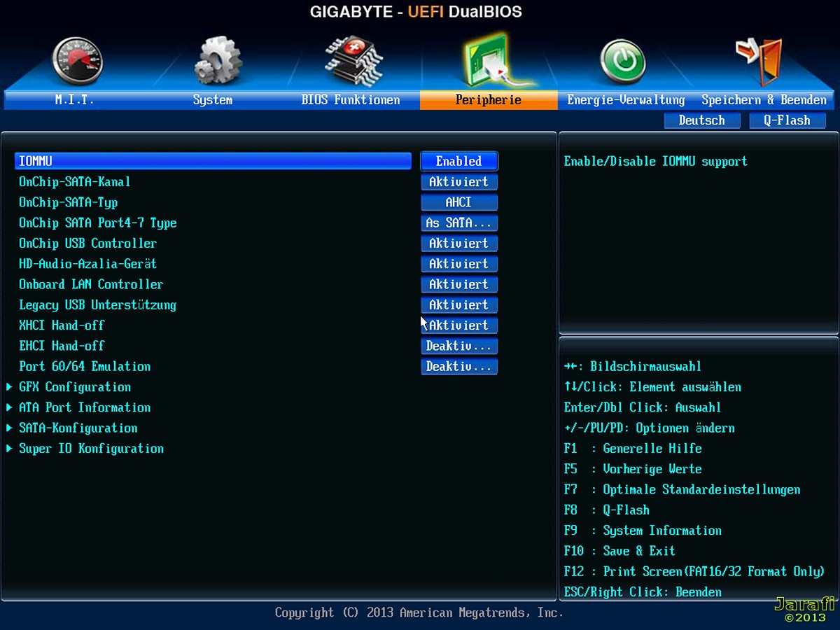Select the Peripherie tab

[x=489, y=100]
